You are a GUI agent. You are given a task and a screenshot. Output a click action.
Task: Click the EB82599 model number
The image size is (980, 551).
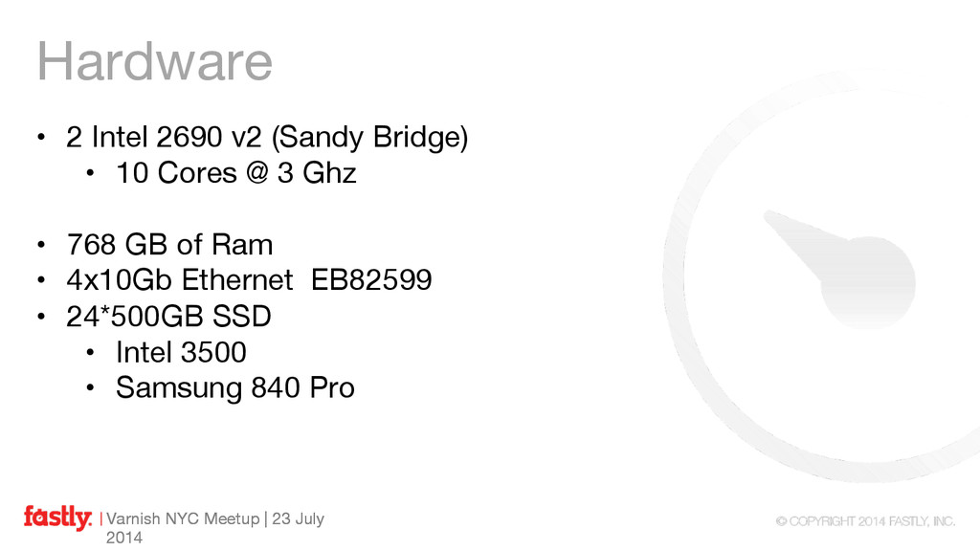(x=371, y=280)
